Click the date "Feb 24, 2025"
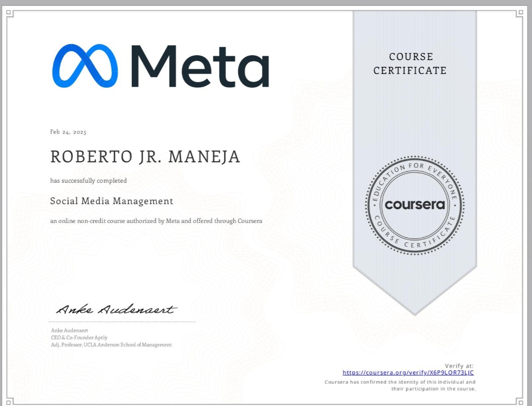The width and height of the screenshot is (532, 406). 68,132
